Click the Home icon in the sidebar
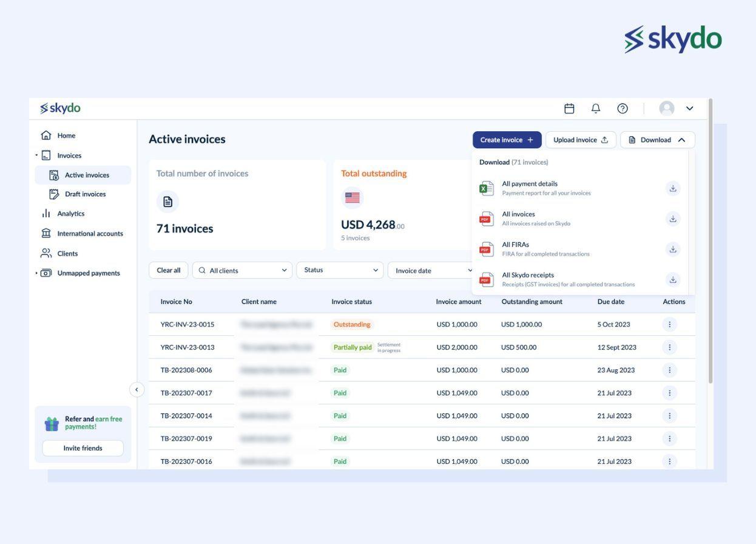This screenshot has width=756, height=544. [x=46, y=135]
